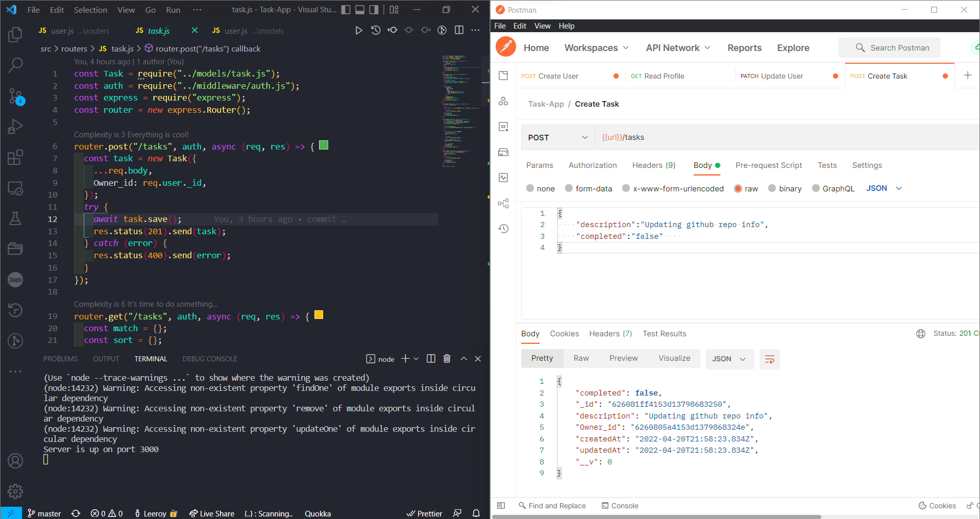Switch to the Authorization tab
The width and height of the screenshot is (980, 519).
point(592,165)
